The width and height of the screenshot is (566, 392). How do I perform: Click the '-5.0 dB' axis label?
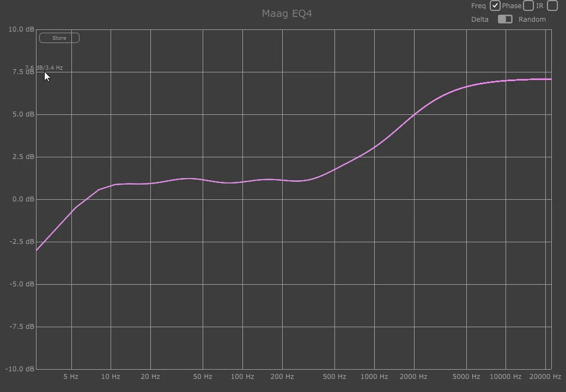22,284
